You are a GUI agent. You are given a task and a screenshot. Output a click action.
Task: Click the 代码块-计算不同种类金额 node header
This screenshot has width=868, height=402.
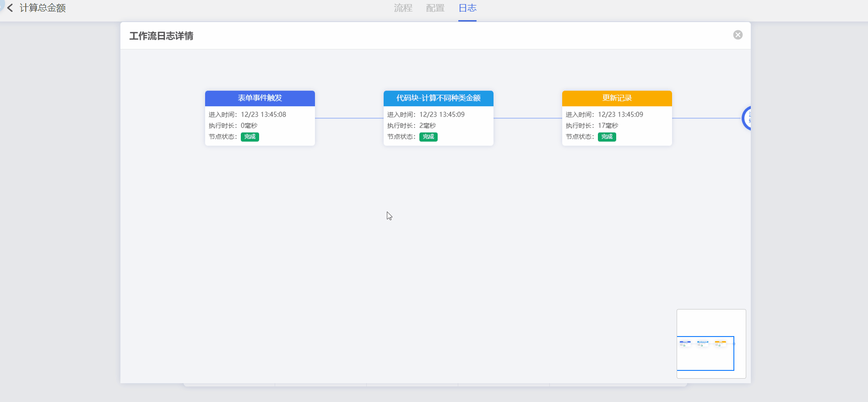point(438,98)
